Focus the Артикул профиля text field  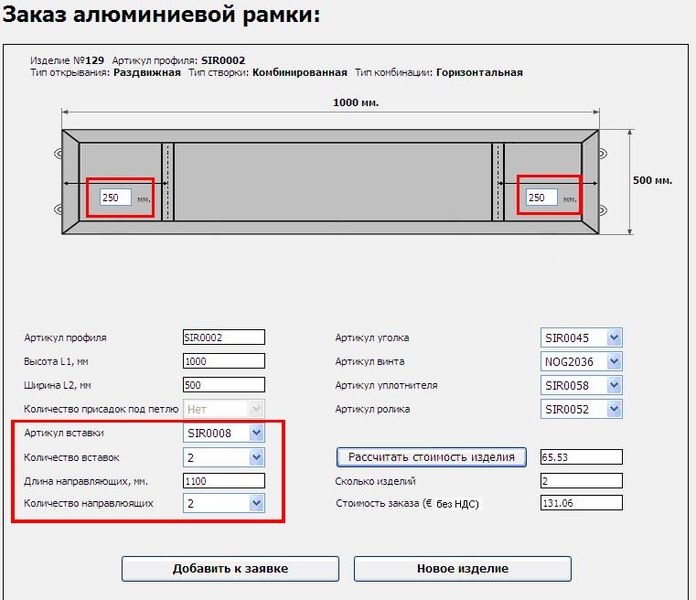224,337
